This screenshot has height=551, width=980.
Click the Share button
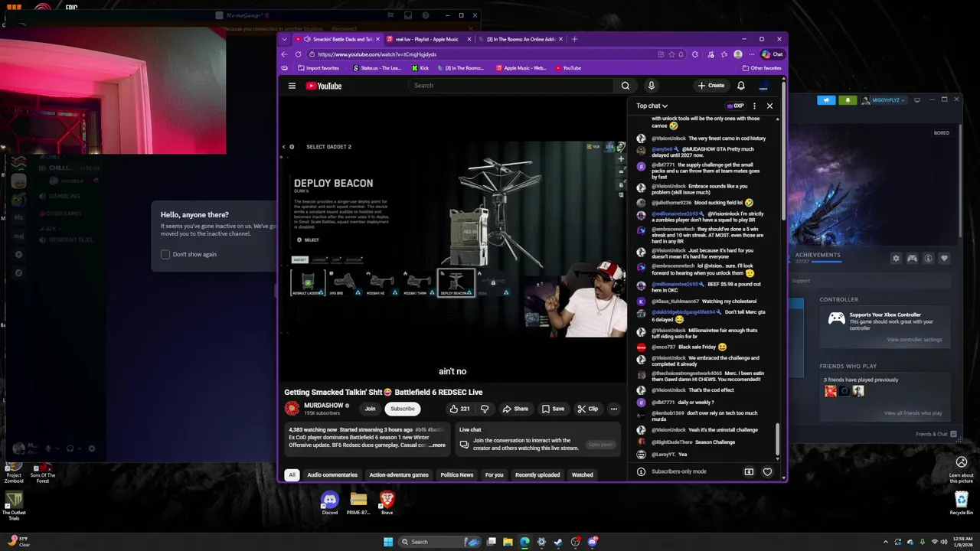[515, 409]
